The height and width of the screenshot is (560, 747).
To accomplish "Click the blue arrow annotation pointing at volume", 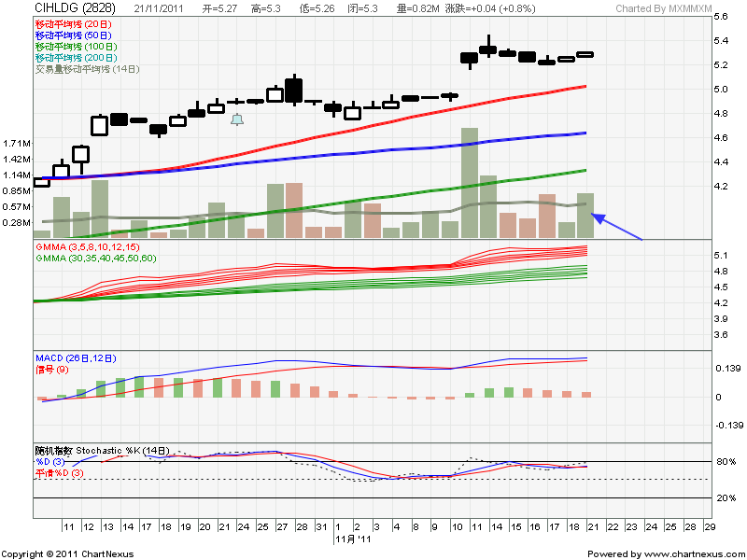I will pos(619,229).
